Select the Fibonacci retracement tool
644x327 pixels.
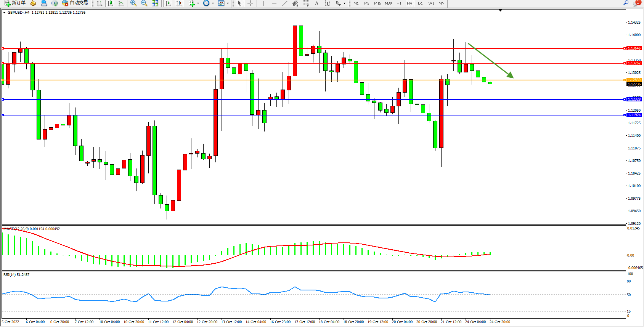point(306,3)
